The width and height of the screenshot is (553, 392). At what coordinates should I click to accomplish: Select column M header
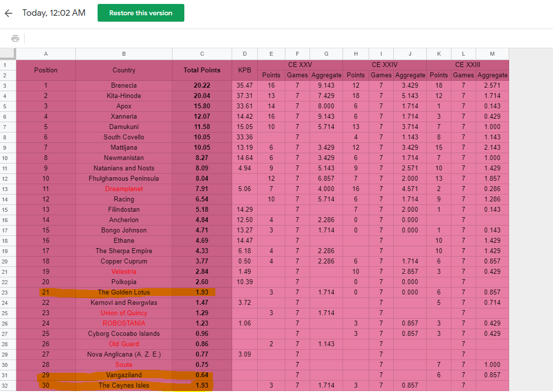[x=492, y=54]
